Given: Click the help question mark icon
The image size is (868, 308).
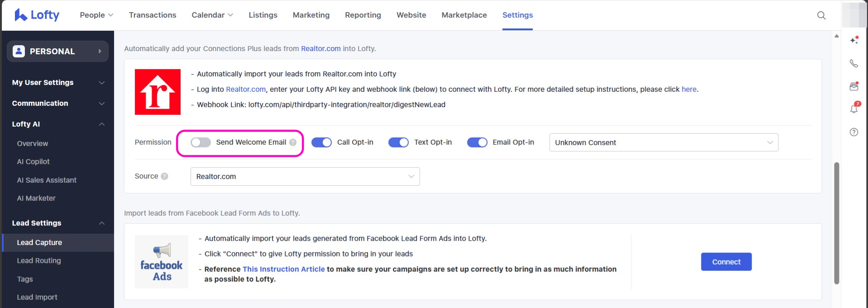Looking at the screenshot, I should pos(854,132).
